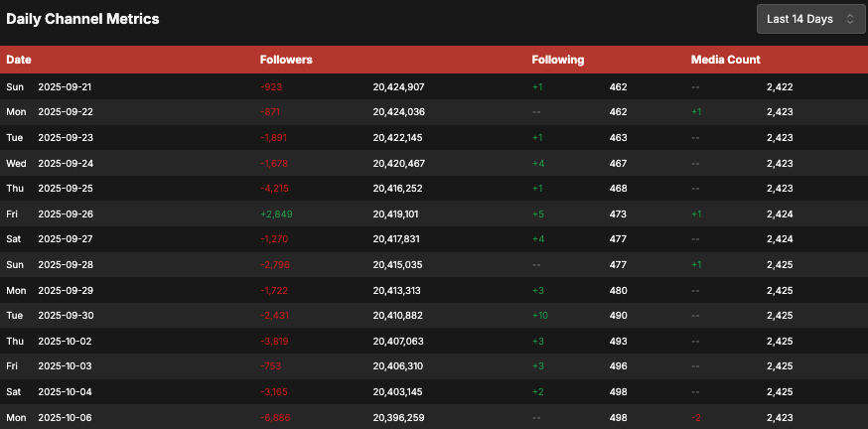Click the -2 media count change
This screenshot has height=429, width=868.
[696, 418]
